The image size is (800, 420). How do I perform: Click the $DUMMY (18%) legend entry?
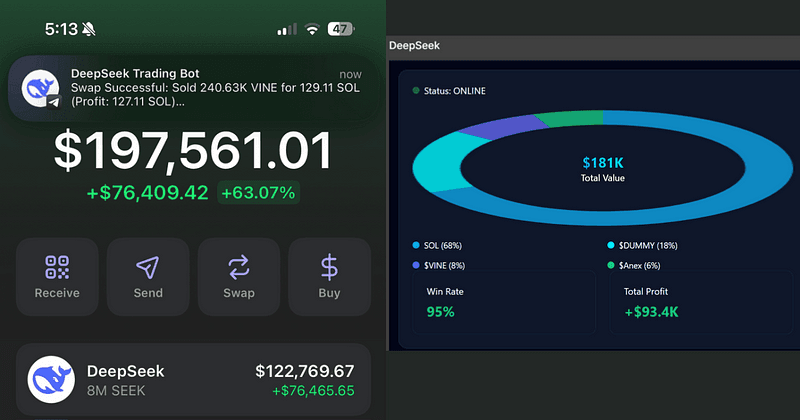coord(642,245)
